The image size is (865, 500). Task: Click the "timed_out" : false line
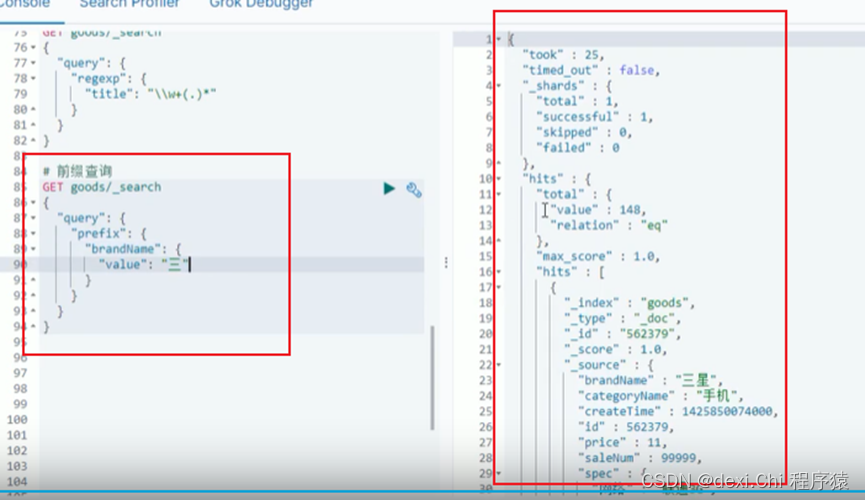pos(591,70)
